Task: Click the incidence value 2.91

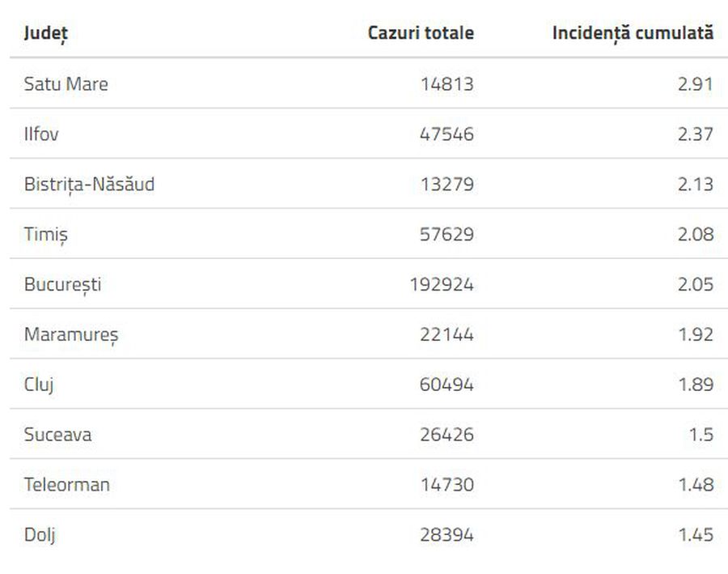Action: coord(696,83)
